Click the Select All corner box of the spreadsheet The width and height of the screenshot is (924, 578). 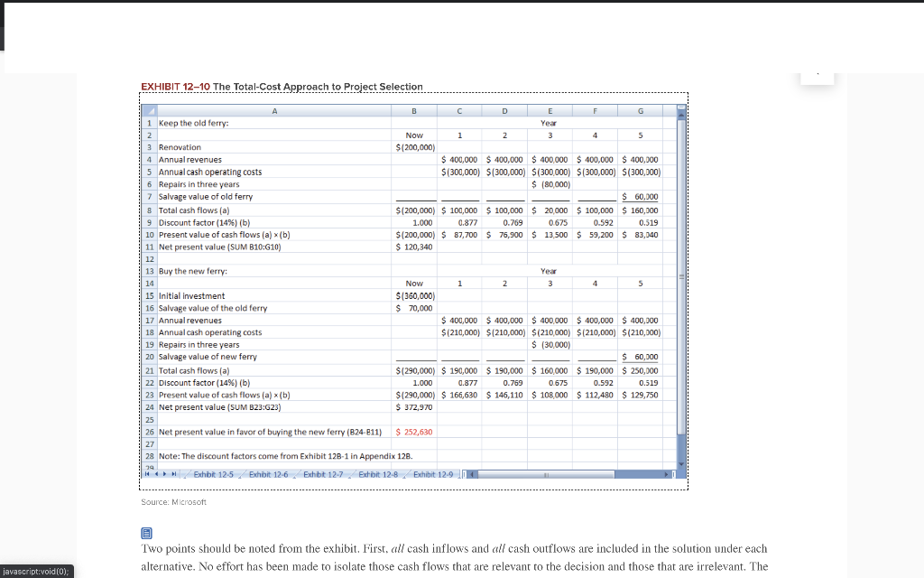click(x=150, y=110)
